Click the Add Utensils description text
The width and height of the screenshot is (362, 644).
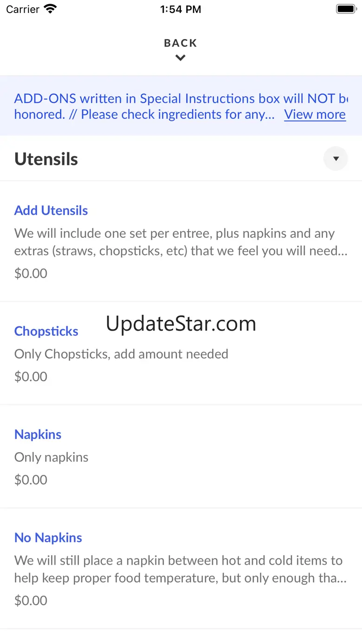tap(181, 242)
